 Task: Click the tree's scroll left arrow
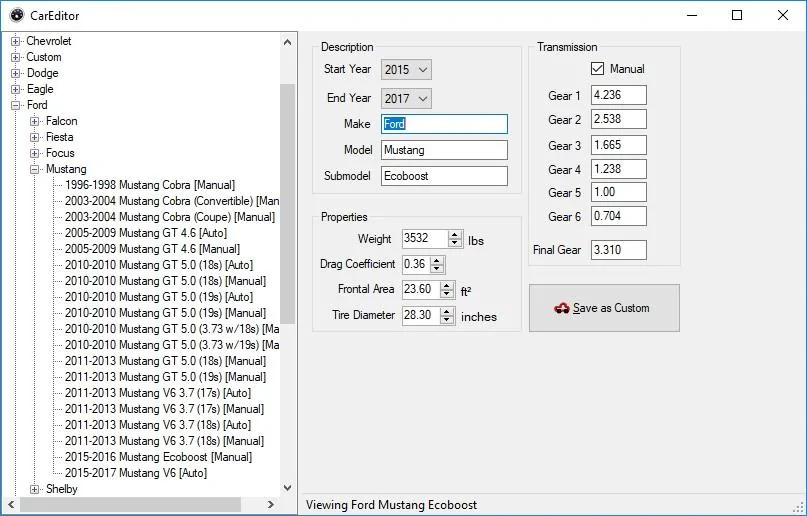click(x=11, y=505)
